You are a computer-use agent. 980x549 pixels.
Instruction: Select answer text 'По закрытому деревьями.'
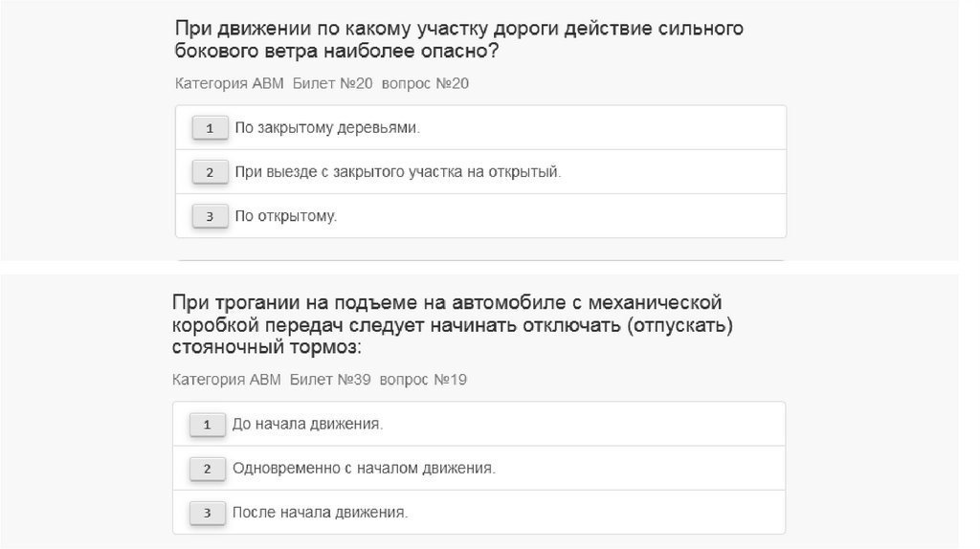coord(327,127)
